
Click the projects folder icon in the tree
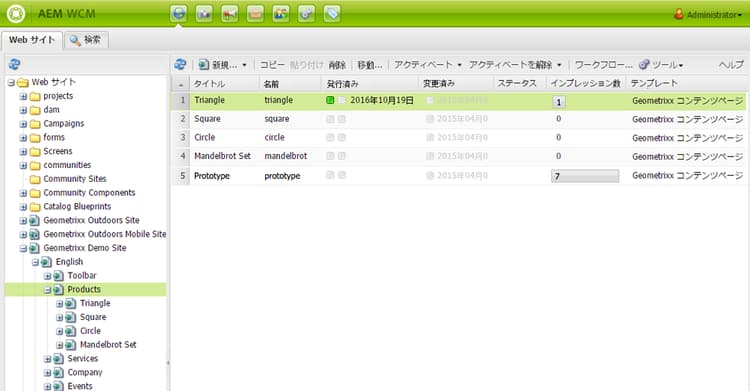35,96
